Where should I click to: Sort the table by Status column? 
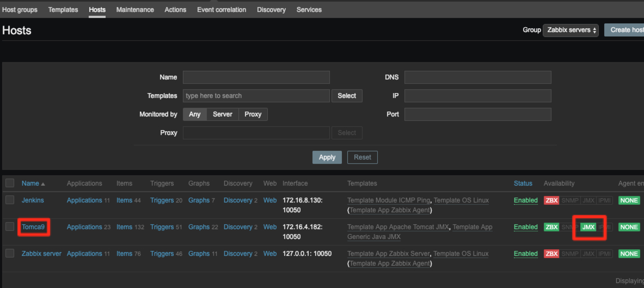click(523, 183)
